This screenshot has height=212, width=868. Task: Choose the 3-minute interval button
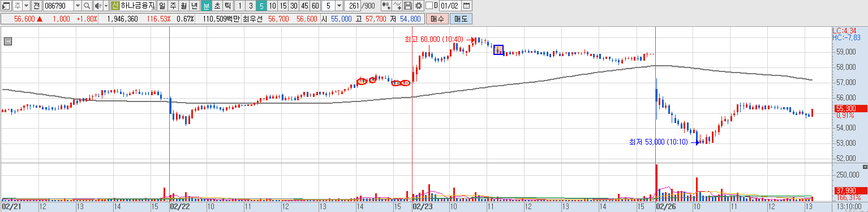(251, 6)
